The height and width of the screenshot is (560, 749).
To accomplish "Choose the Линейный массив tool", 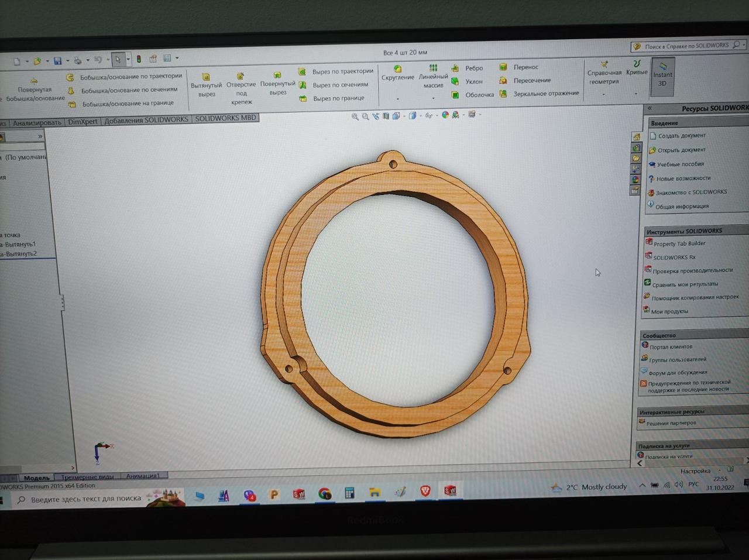I will 433,77.
